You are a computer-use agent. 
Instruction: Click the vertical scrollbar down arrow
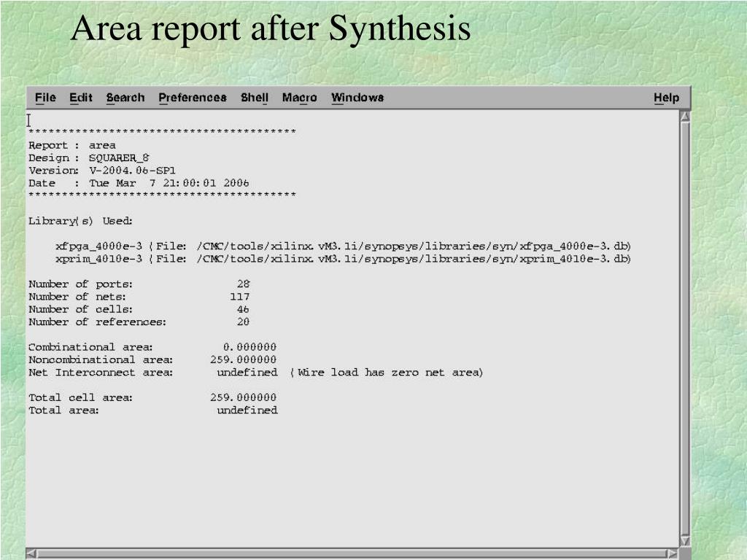(x=685, y=541)
